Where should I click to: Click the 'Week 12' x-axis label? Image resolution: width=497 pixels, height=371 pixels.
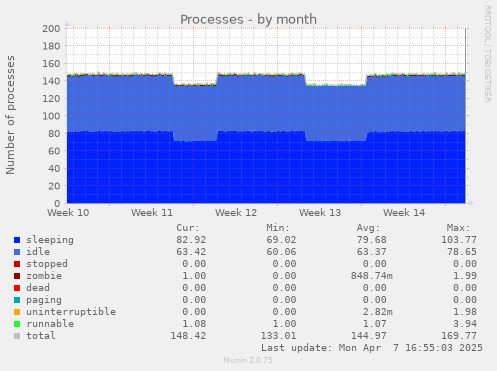236,213
